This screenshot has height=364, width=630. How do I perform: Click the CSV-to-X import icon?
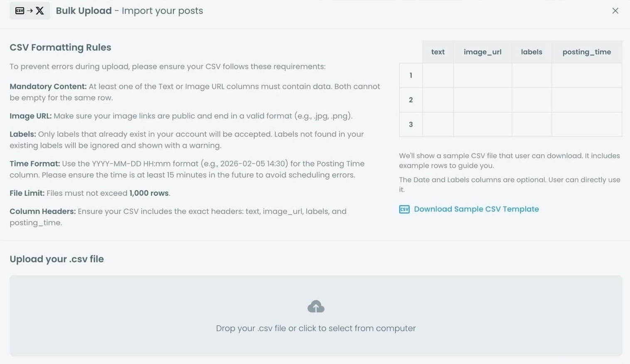coord(29,11)
